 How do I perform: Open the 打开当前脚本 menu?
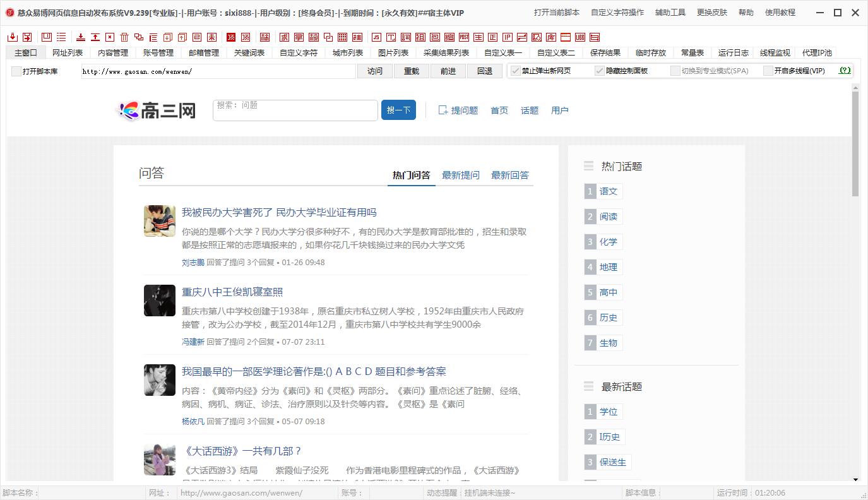pos(556,13)
